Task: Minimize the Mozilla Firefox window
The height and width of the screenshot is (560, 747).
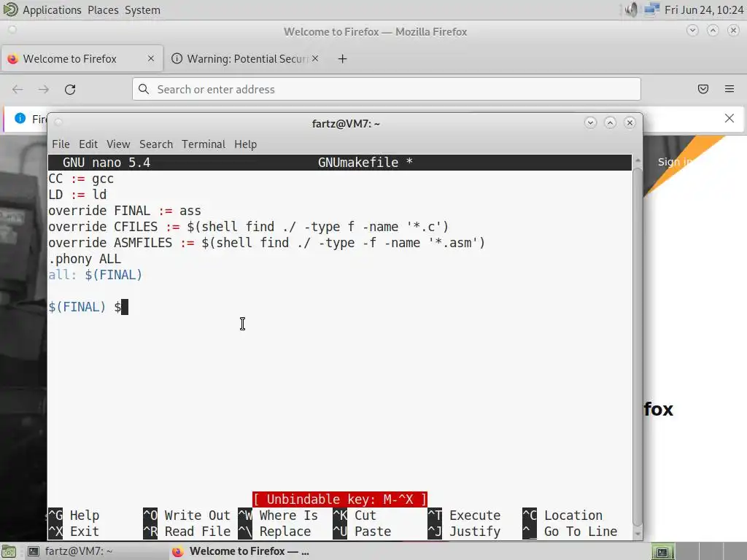Action: tap(692, 31)
